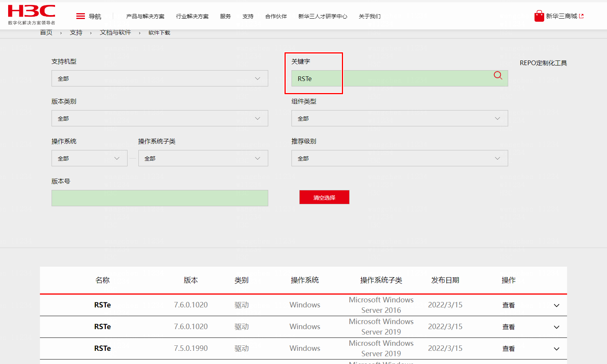Go to 新华三商城 link
This screenshot has width=607, height=364.
coord(562,16)
